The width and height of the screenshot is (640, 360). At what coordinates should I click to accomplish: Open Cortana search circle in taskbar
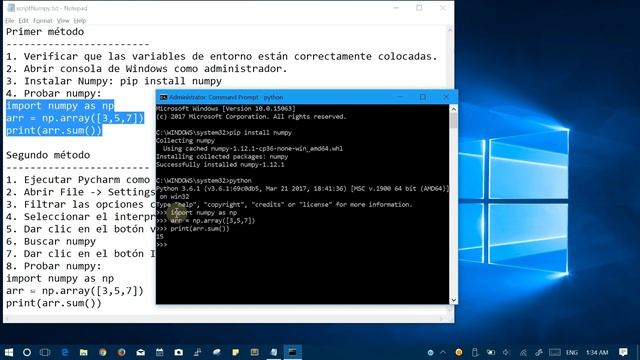[27, 352]
